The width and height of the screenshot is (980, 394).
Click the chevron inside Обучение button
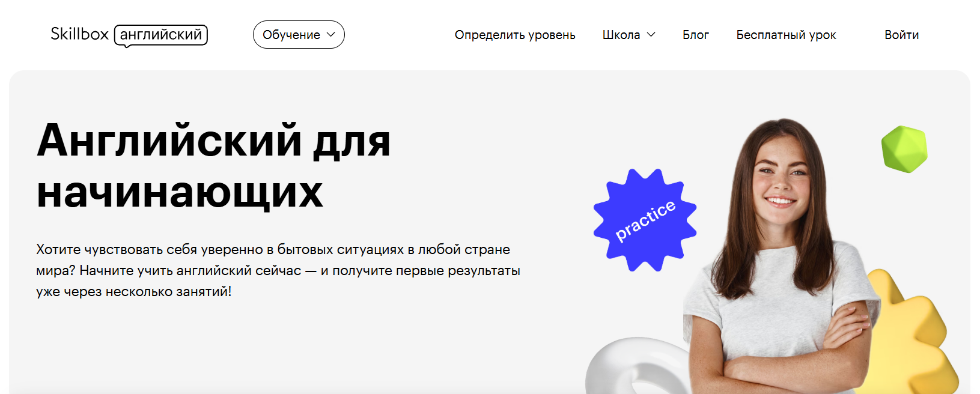(330, 35)
